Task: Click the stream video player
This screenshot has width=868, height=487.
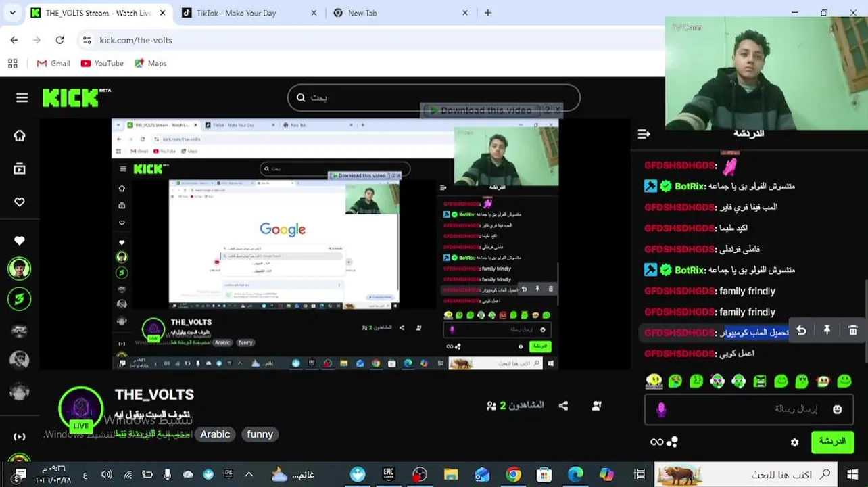Action: click(335, 243)
